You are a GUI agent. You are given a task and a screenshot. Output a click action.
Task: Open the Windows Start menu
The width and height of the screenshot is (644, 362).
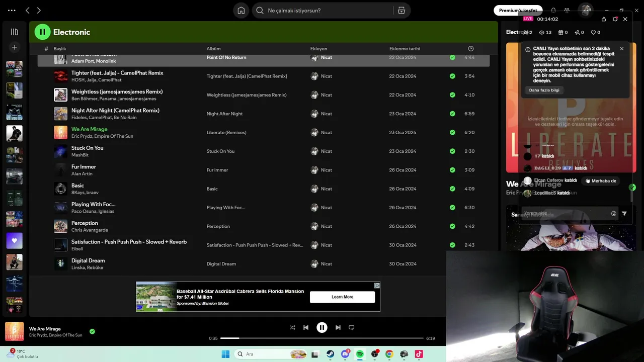pos(225,354)
